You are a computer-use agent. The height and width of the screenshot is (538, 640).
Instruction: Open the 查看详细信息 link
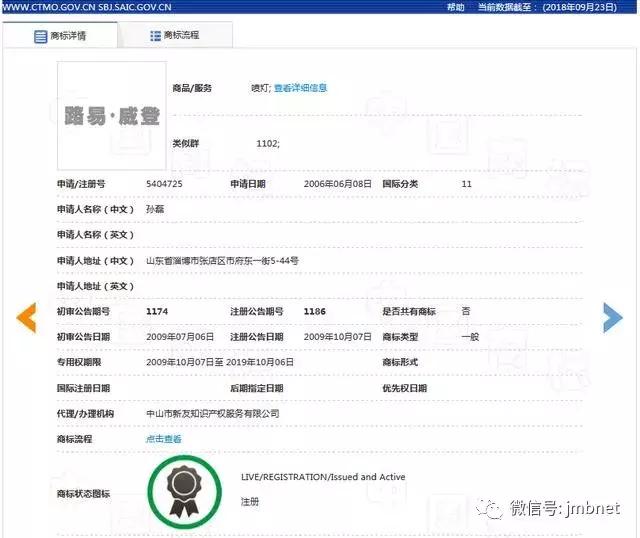tap(300, 88)
